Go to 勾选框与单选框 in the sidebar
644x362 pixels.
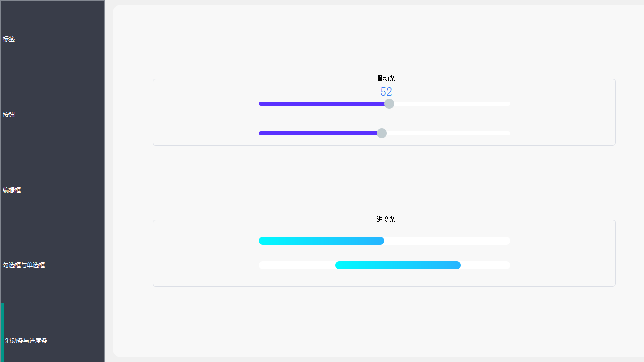52,265
